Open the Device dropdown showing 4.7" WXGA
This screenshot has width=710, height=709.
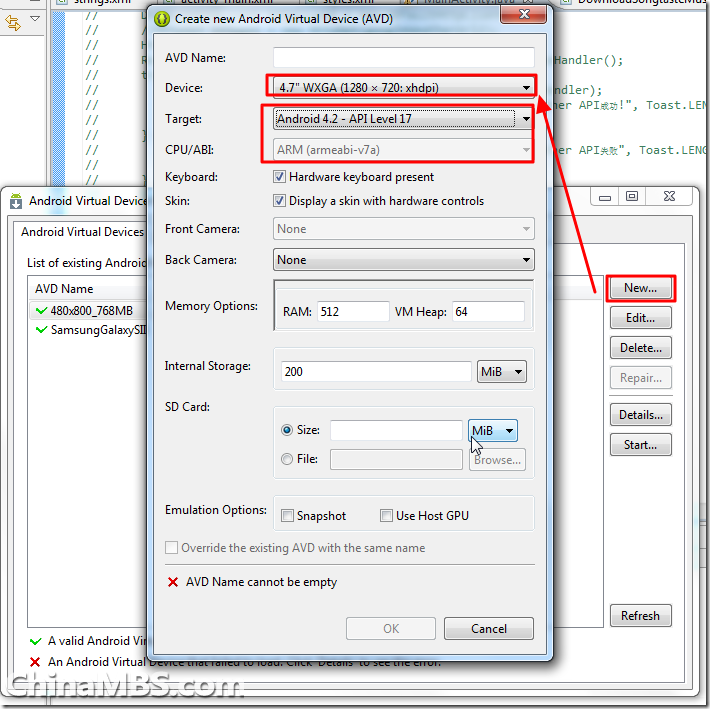[x=403, y=87]
